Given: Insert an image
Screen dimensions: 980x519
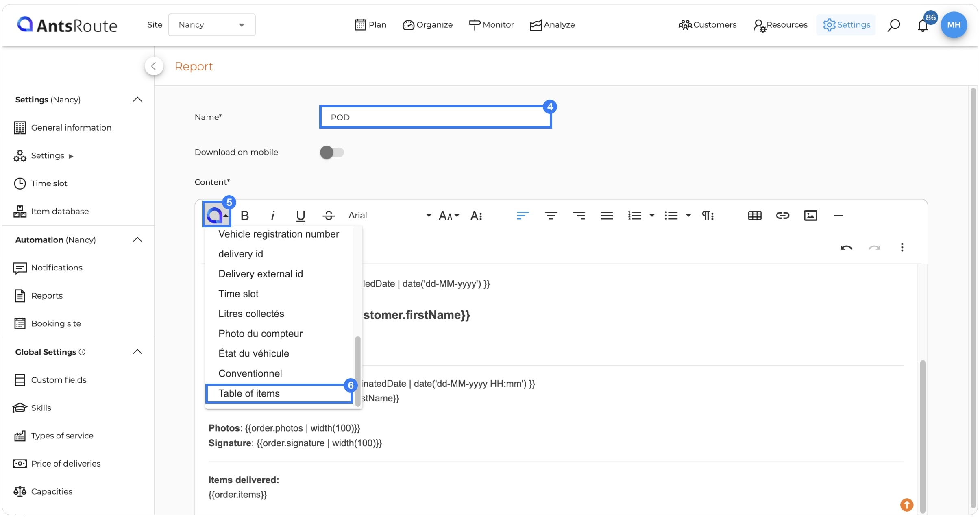Looking at the screenshot, I should pyautogui.click(x=810, y=216).
